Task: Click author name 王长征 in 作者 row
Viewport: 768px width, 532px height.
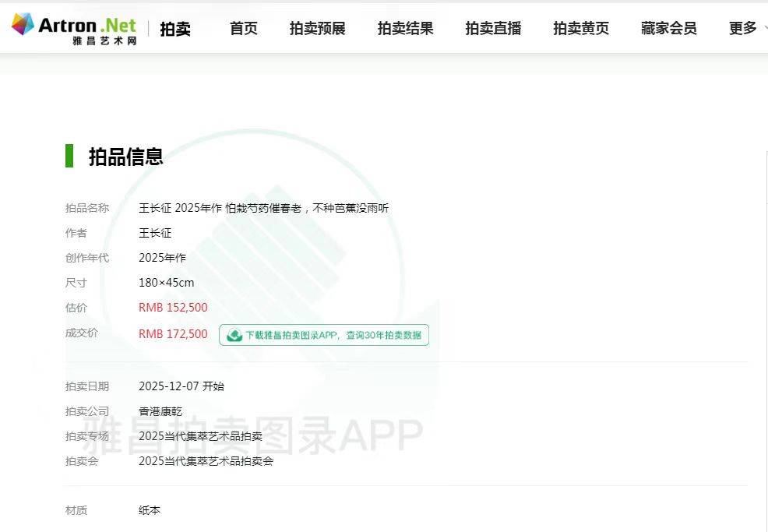Action: (155, 233)
